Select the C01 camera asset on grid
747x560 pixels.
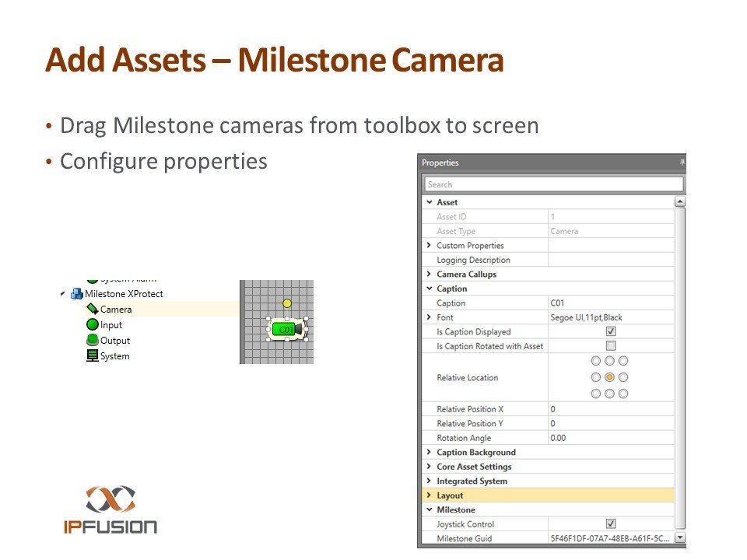click(x=287, y=329)
